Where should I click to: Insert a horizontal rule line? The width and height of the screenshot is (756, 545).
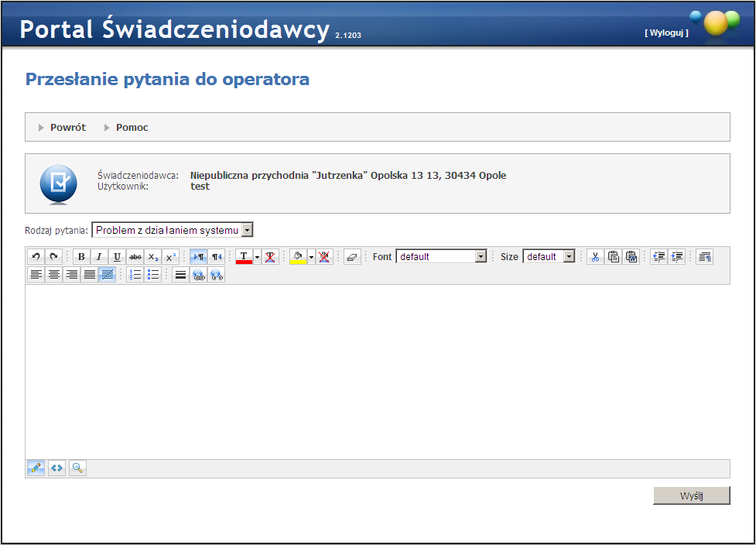coord(180,275)
